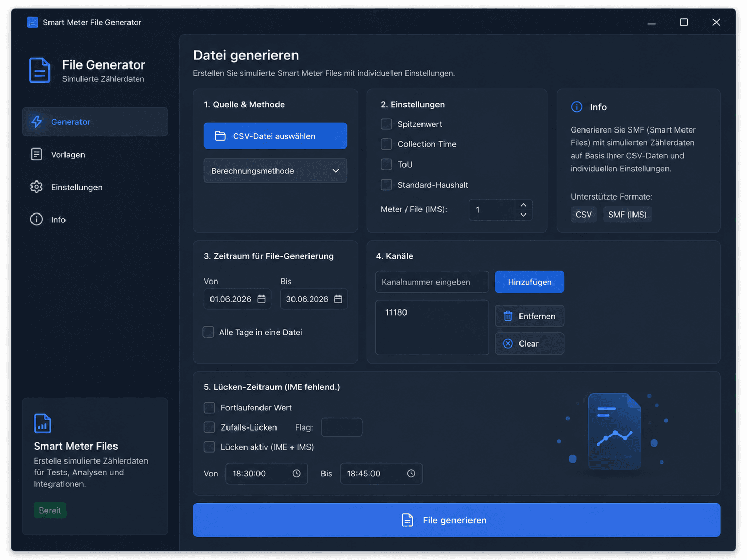The height and width of the screenshot is (560, 747).
Task: Enable the Spitzenwert checkbox
Action: pos(386,124)
